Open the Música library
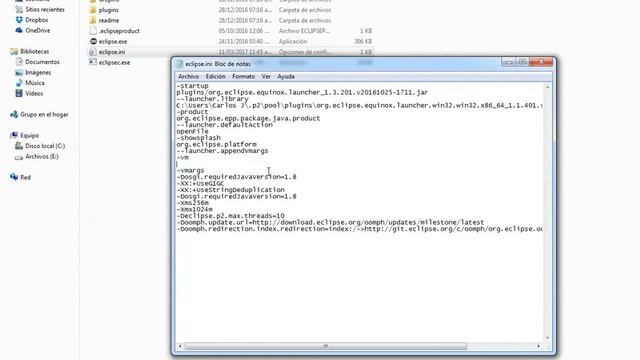The height and width of the screenshot is (360, 640). pos(35,83)
